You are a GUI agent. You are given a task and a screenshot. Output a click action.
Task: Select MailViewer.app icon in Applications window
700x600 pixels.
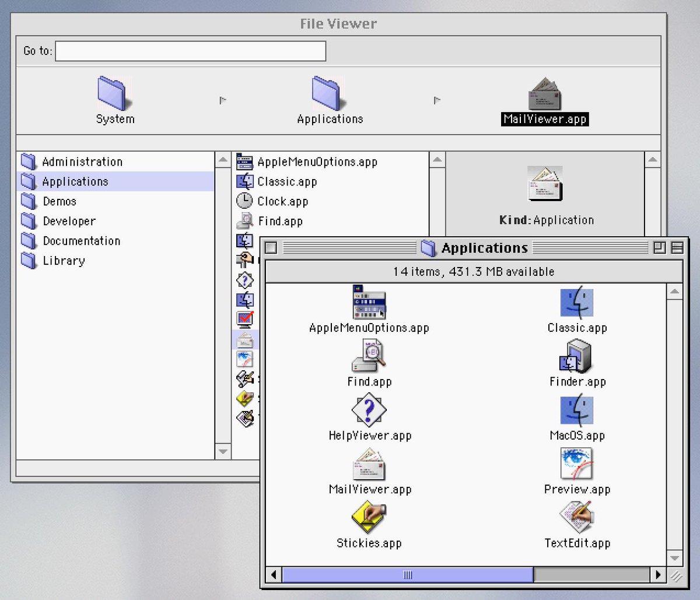point(369,464)
